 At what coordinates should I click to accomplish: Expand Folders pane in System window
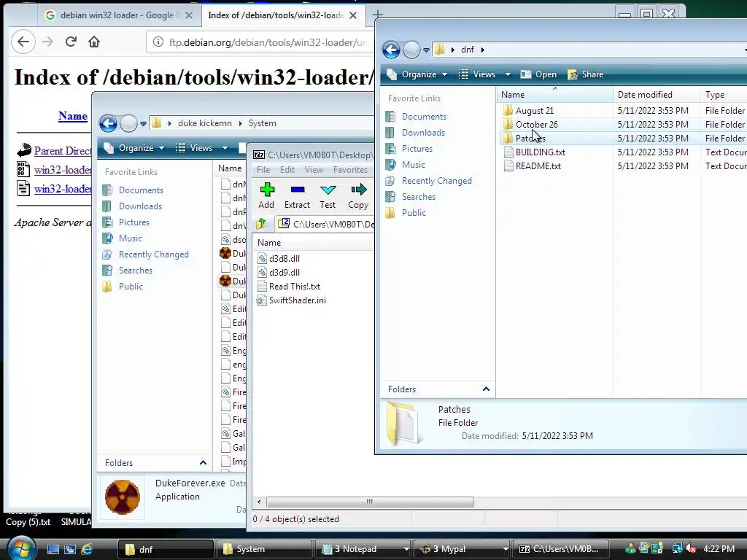click(x=203, y=462)
